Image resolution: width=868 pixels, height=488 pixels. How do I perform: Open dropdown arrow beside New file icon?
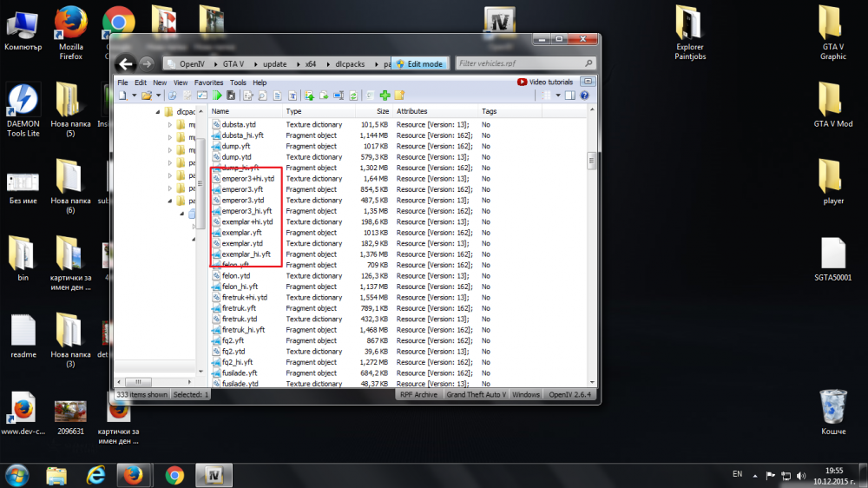click(134, 96)
